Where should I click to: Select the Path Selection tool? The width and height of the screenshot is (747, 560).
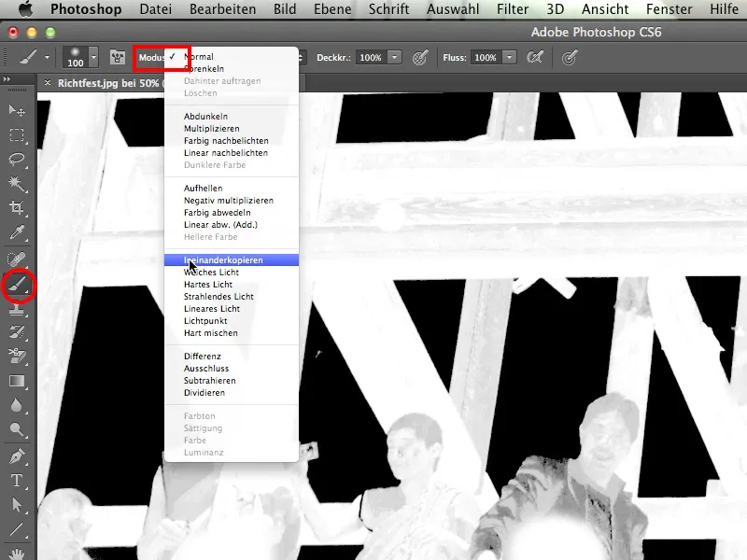point(17,504)
